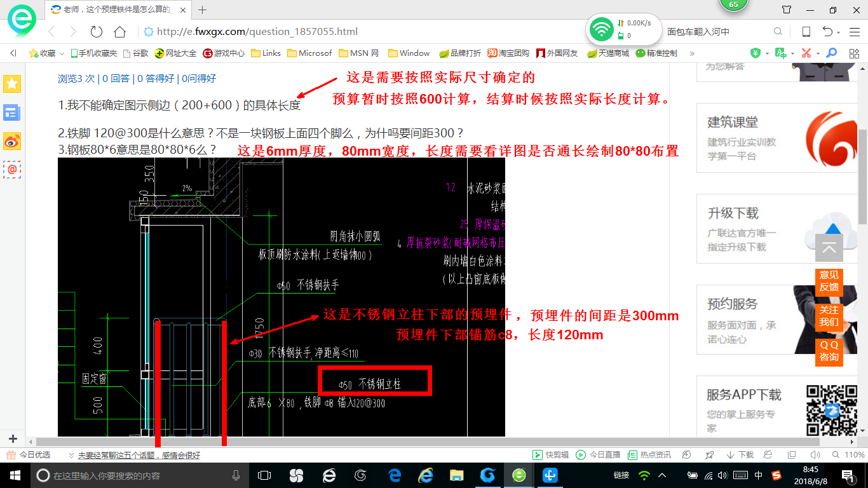Open the 下载 downloads manager
Viewport: 868px width, 488px height.
click(740, 455)
